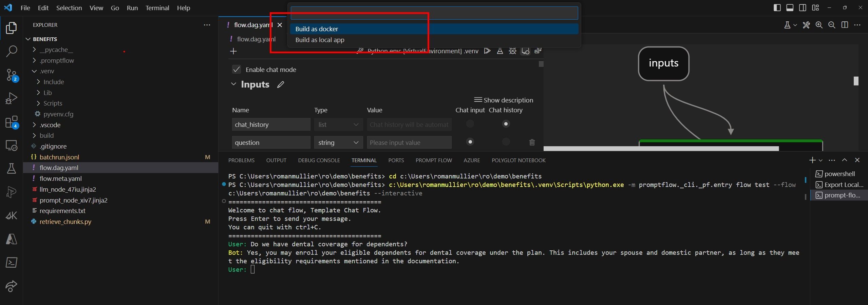Open the type dropdown for question input
Viewport: 868px width, 305px height.
point(338,142)
